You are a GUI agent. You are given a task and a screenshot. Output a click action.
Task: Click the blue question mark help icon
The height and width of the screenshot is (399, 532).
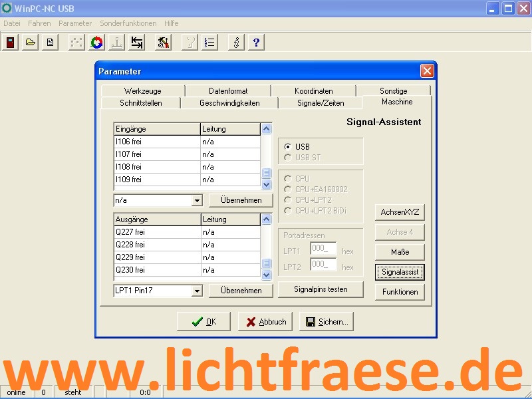256,43
